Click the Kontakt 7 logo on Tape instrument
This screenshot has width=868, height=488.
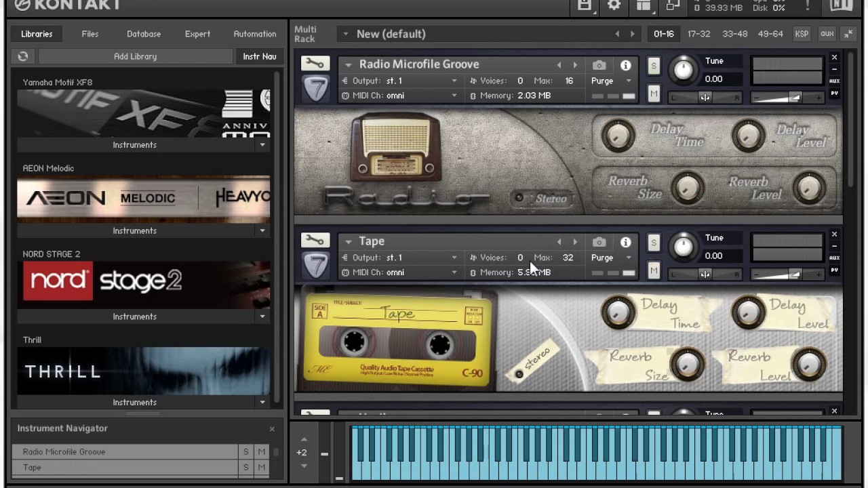tap(315, 266)
